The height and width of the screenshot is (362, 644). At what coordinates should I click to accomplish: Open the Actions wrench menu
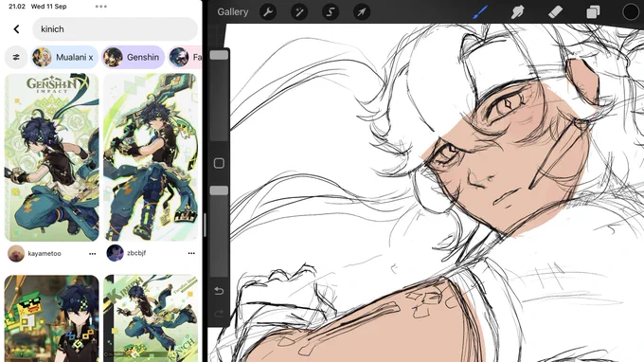[268, 12]
